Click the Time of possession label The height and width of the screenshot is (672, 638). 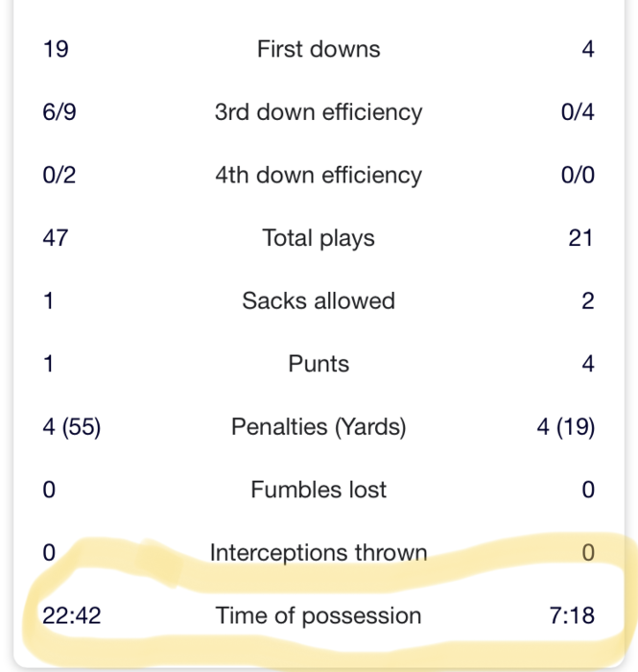click(319, 615)
